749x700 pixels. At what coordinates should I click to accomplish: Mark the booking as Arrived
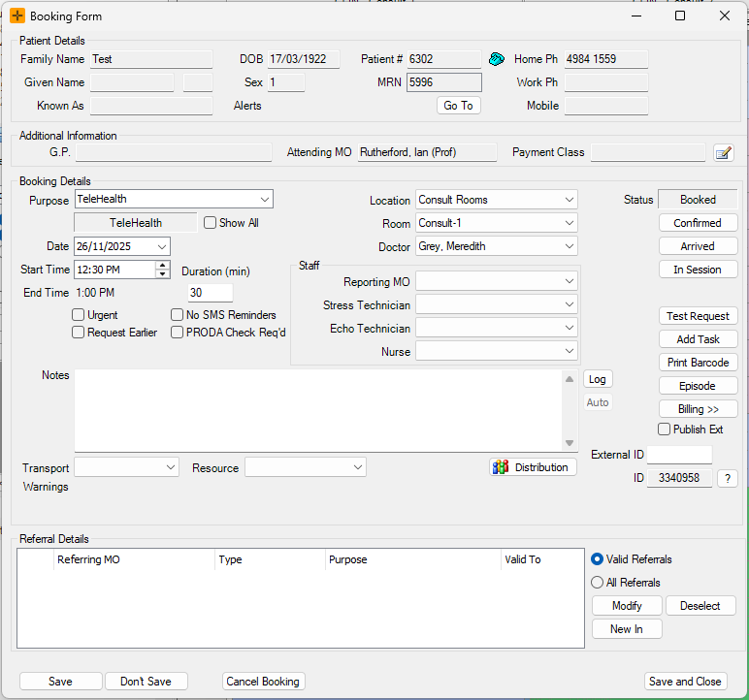pyautogui.click(x=698, y=246)
